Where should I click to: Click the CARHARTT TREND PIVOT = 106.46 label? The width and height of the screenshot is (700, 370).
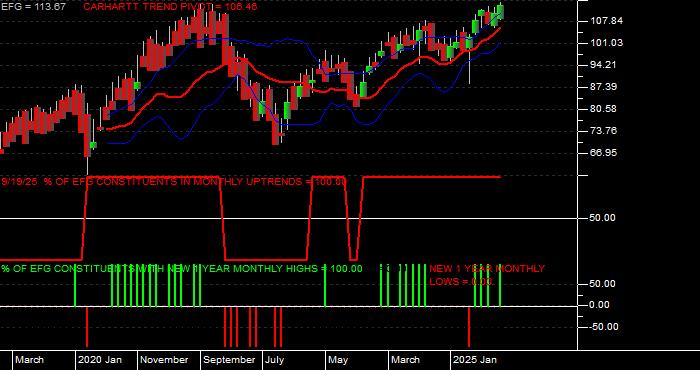[170, 7]
